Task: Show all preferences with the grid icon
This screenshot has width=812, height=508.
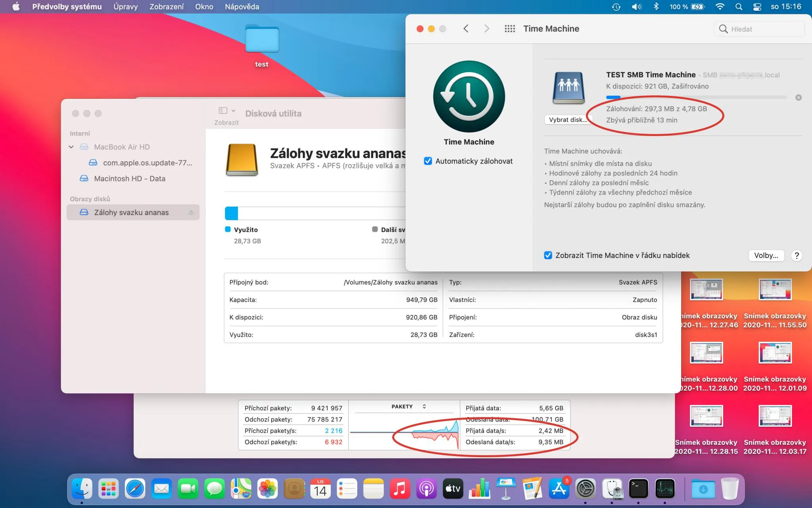Action: click(x=510, y=29)
